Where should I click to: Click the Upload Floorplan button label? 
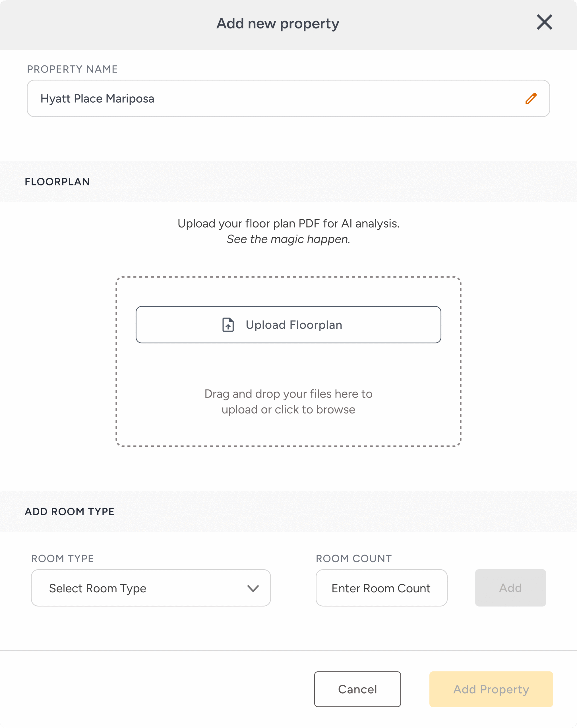pos(294,325)
